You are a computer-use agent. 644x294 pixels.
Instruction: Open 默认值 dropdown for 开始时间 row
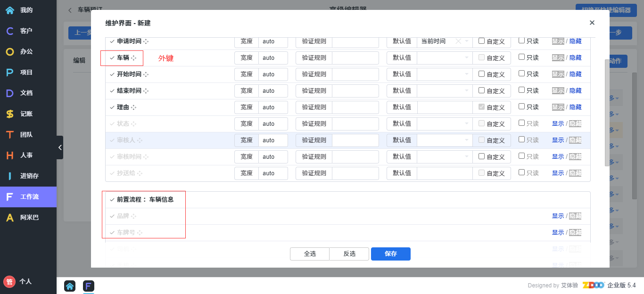coord(444,74)
